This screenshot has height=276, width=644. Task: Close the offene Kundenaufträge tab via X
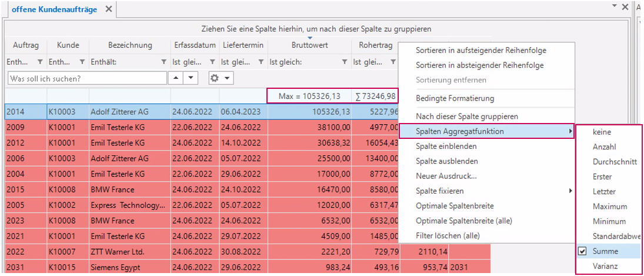coord(108,9)
